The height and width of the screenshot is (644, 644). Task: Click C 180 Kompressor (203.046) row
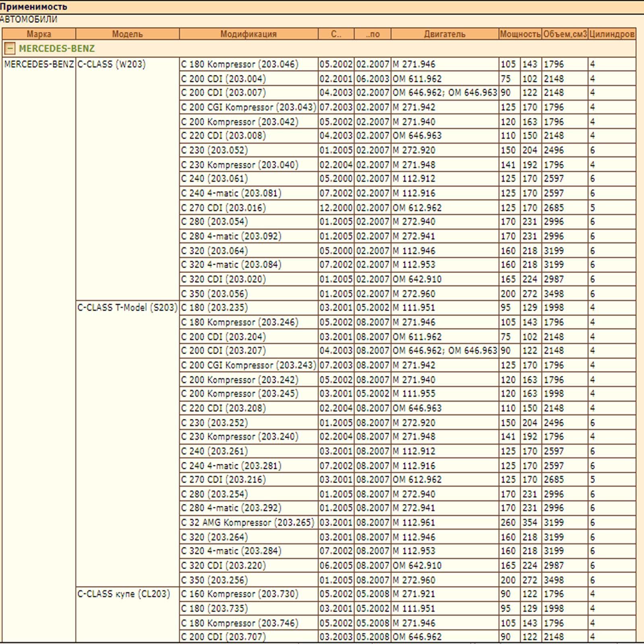tap(239, 64)
